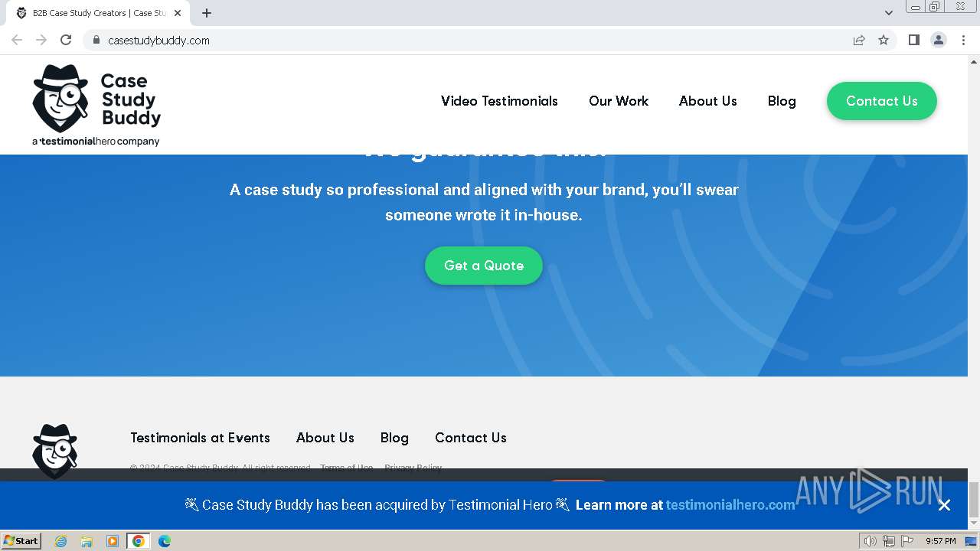Go back in browser history
980x551 pixels.
[17, 40]
